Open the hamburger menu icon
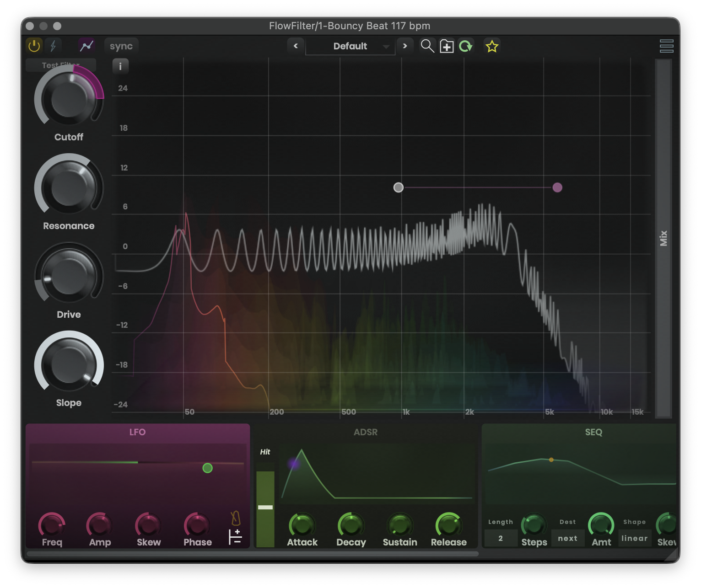The width and height of the screenshot is (701, 588). (666, 46)
